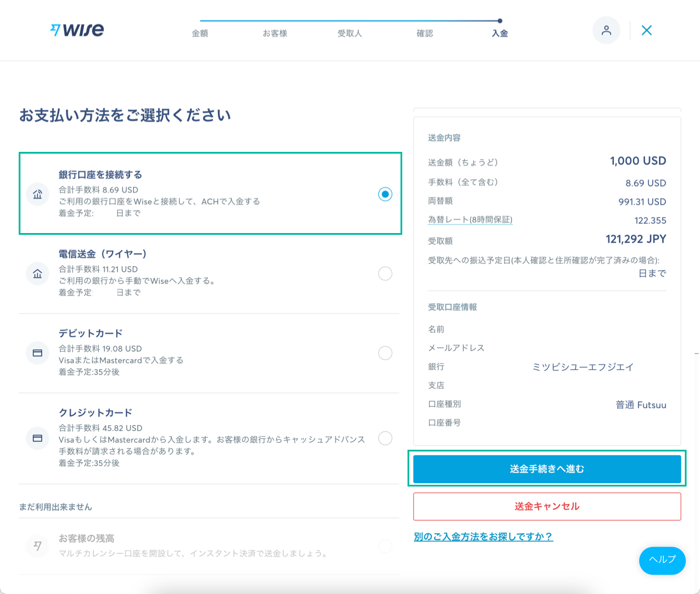The image size is (700, 594).
Task: Click the Wise logo
Action: point(77,30)
